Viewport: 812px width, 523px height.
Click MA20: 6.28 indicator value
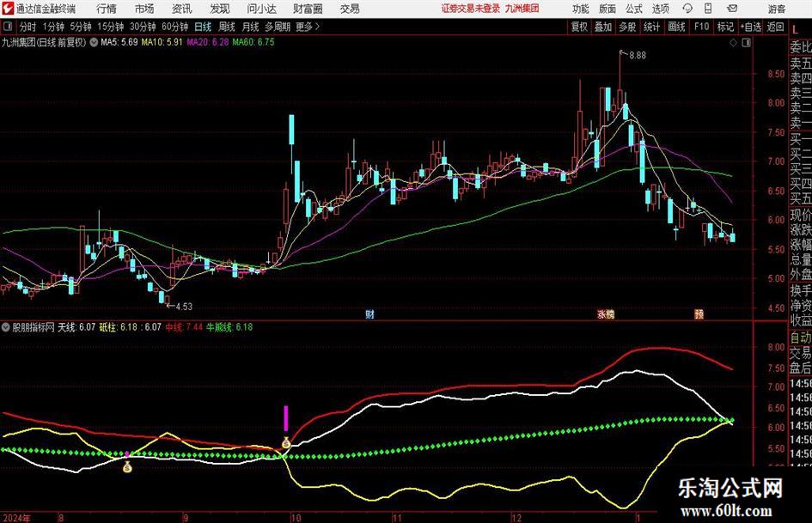pos(208,42)
